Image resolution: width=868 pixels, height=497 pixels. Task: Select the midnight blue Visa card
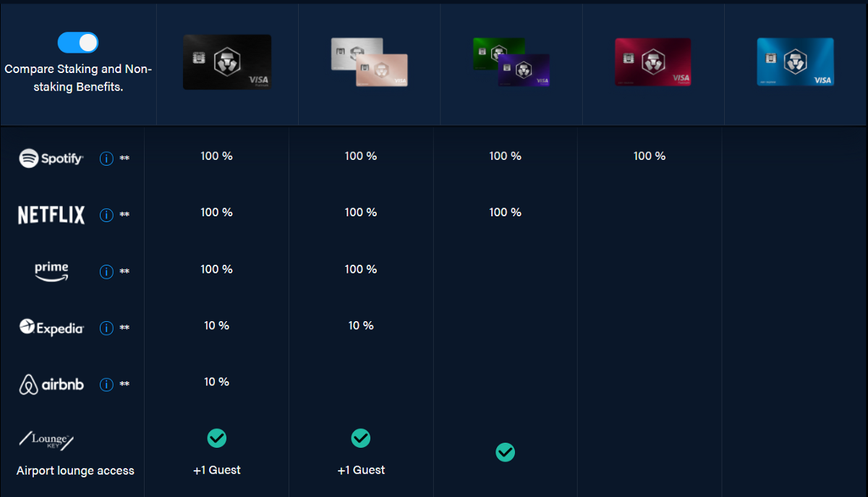click(795, 62)
